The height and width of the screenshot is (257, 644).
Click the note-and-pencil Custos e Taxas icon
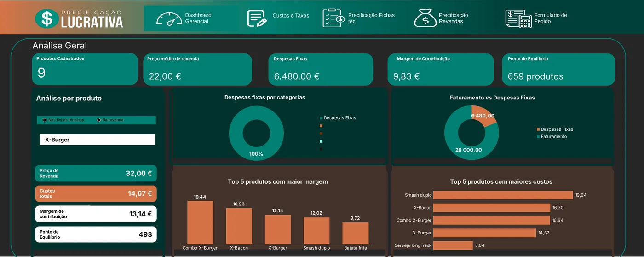click(x=257, y=18)
